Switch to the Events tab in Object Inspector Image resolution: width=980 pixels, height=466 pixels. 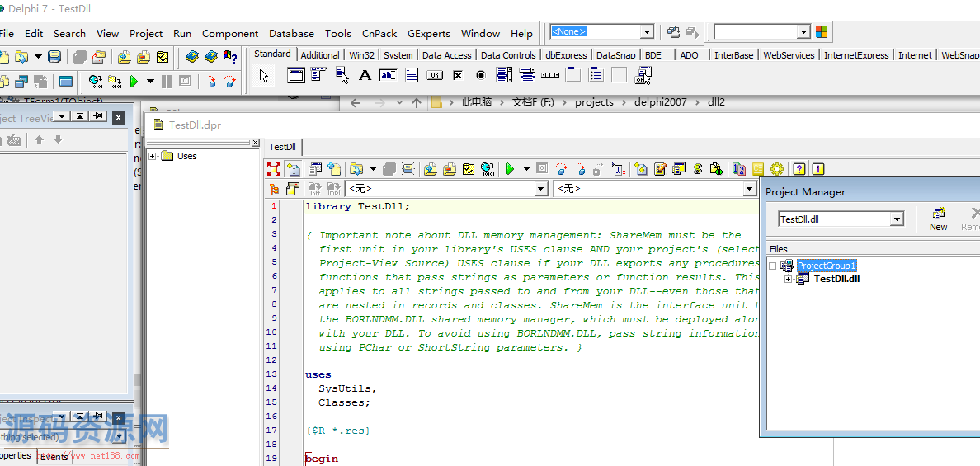point(54,457)
